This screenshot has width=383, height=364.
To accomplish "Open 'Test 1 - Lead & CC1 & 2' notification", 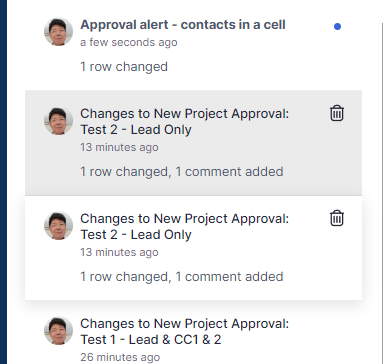I will (x=184, y=332).
